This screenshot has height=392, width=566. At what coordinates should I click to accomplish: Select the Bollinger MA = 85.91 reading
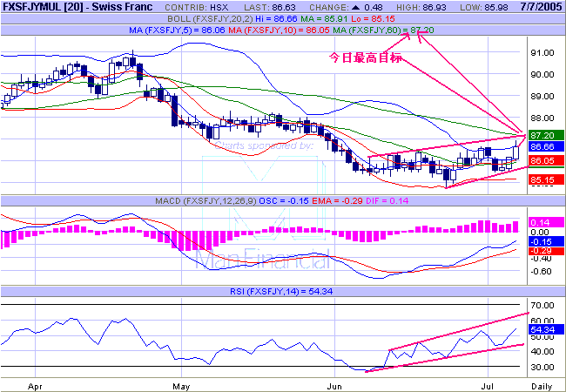322,19
